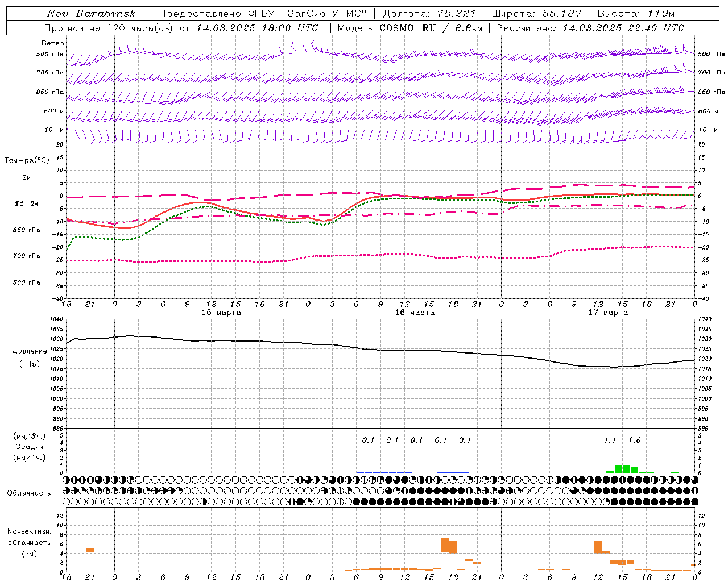Image resolution: width=728 pixels, height=582 pixels.
Task: Click the 'Давление' pressure panel label
Action: pos(30,351)
